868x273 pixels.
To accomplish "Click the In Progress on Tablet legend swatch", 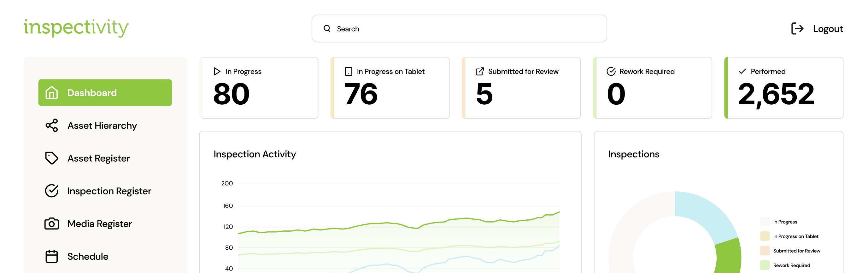I will pyautogui.click(x=765, y=236).
